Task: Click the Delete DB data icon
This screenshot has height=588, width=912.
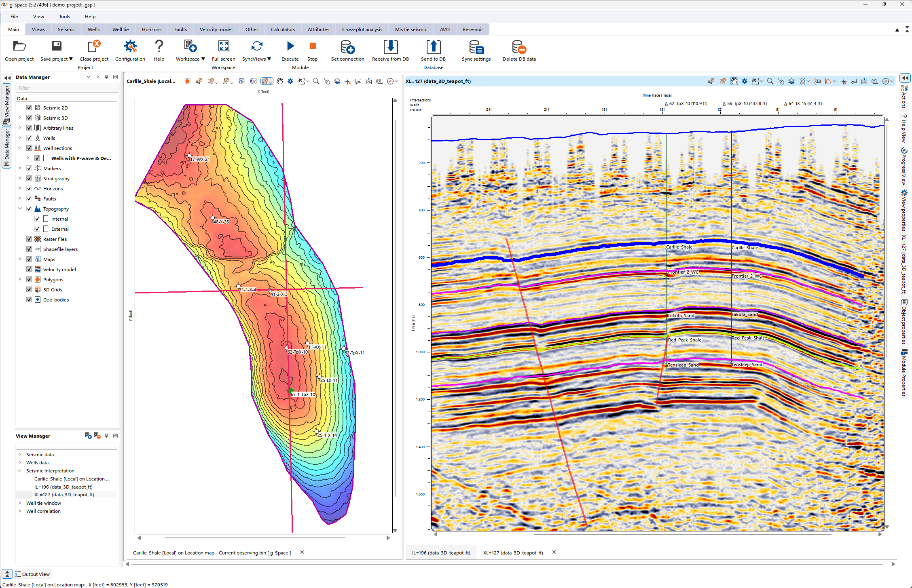Action: click(x=519, y=47)
